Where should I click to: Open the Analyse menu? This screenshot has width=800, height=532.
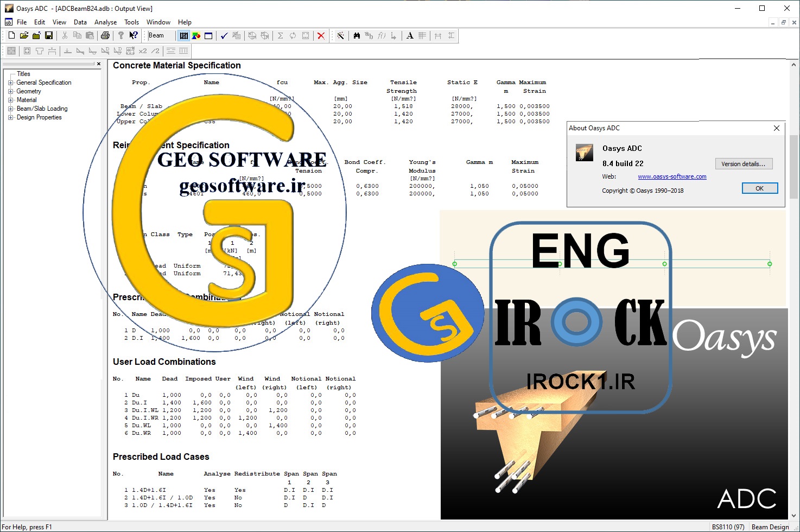[x=105, y=22]
